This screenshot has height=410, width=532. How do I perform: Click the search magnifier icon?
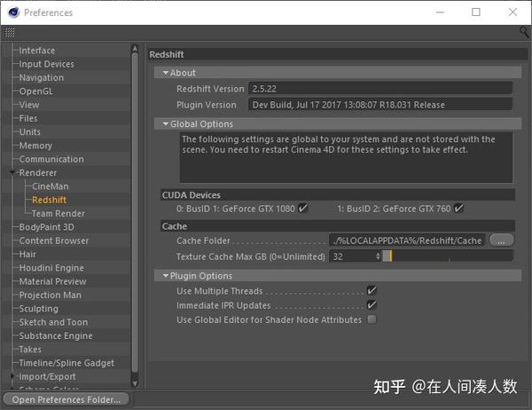(x=523, y=33)
